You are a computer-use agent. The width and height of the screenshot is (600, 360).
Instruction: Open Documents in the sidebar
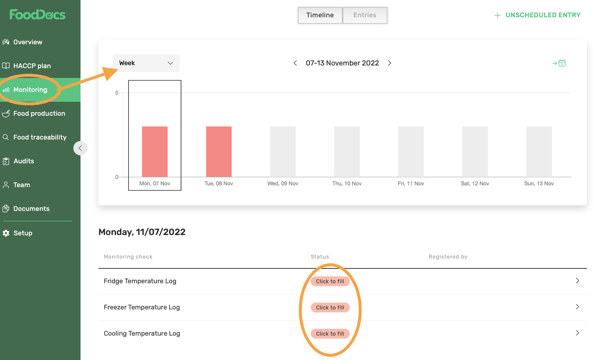tap(31, 209)
